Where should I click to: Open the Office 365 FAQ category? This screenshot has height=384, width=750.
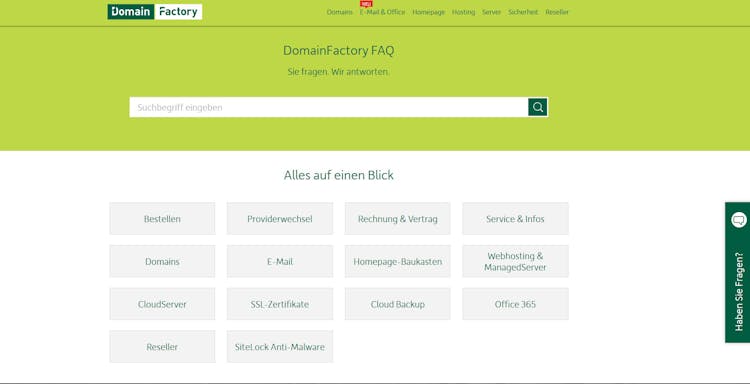coord(515,304)
